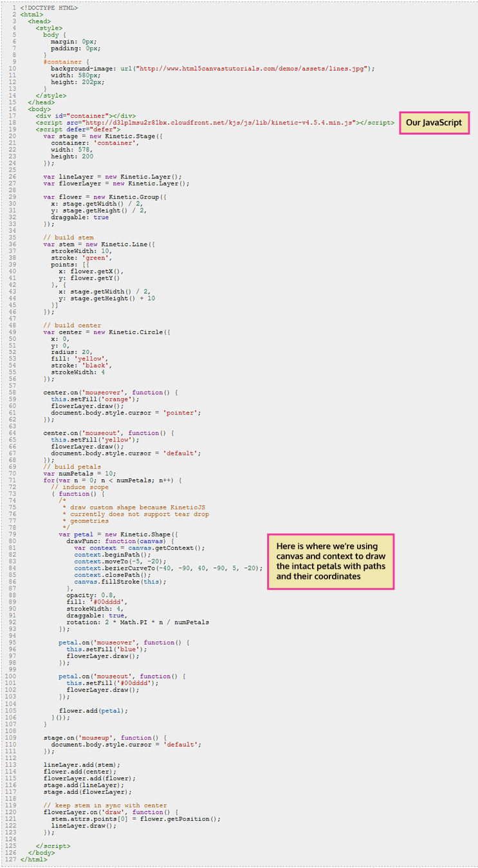Image resolution: width=478 pixels, height=868 pixels.
Task: Click the context.bezierCurveTo line
Action: coord(169,568)
